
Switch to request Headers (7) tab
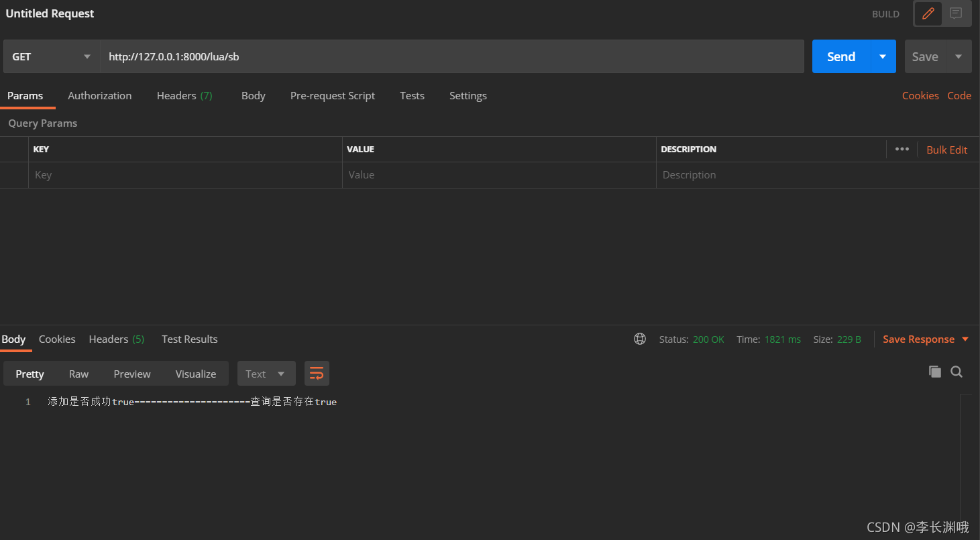(184, 96)
